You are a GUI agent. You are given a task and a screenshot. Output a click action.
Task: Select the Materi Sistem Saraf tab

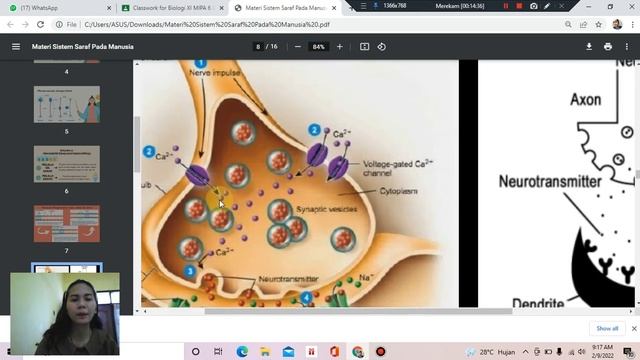(x=286, y=8)
